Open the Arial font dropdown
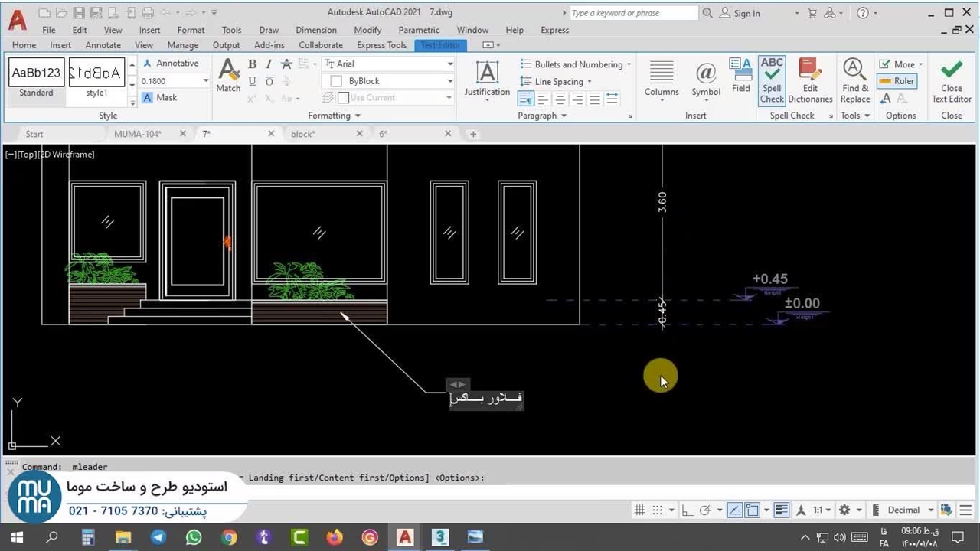The width and height of the screenshot is (980, 551). point(449,64)
